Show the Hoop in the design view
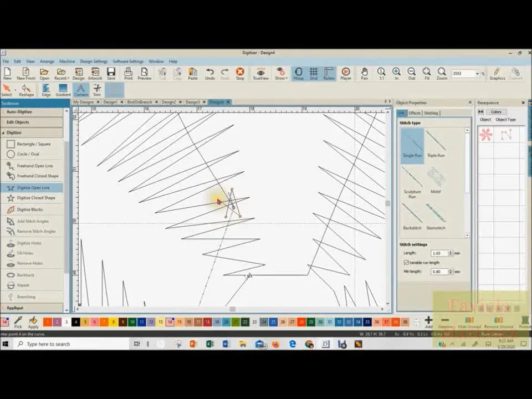 click(x=298, y=74)
